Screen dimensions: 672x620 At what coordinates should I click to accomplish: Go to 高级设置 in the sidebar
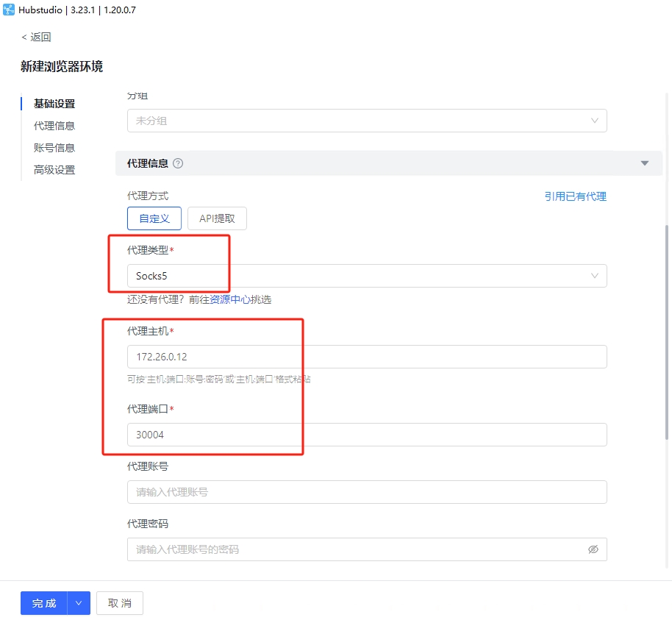coord(54,170)
